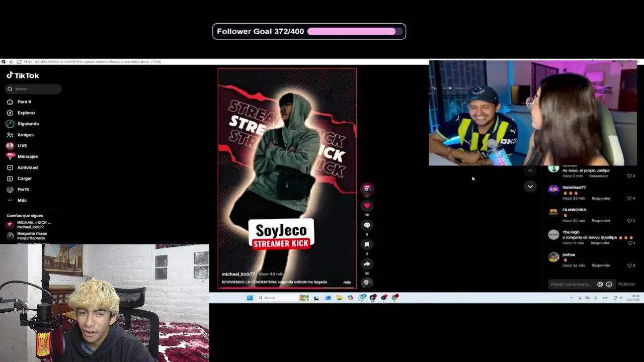Reply to The High comment

[600, 243]
